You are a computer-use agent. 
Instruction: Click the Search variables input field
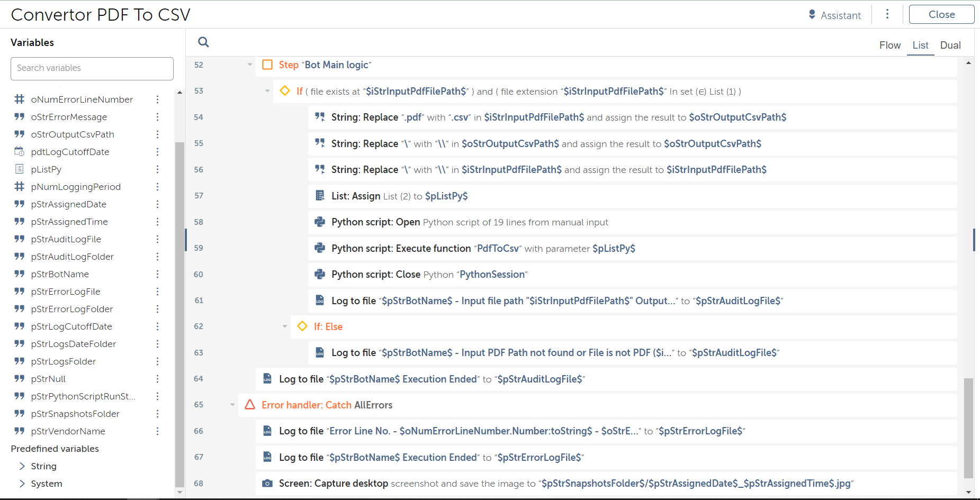[92, 68]
